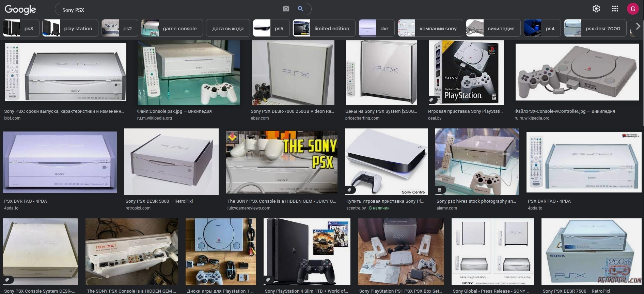Open the PlayStation 1 discs and accessories thumbnail
The height and width of the screenshot is (294, 644).
(221, 252)
